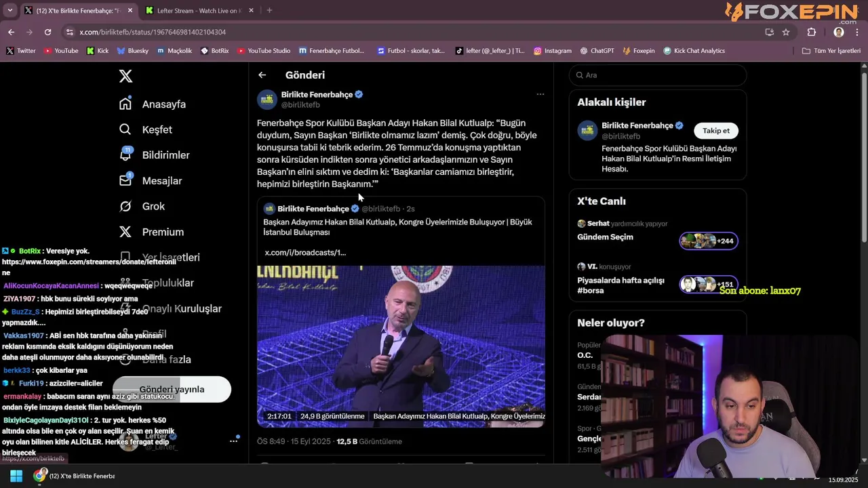Close the Lefter Stream tab

pyautogui.click(x=251, y=10)
